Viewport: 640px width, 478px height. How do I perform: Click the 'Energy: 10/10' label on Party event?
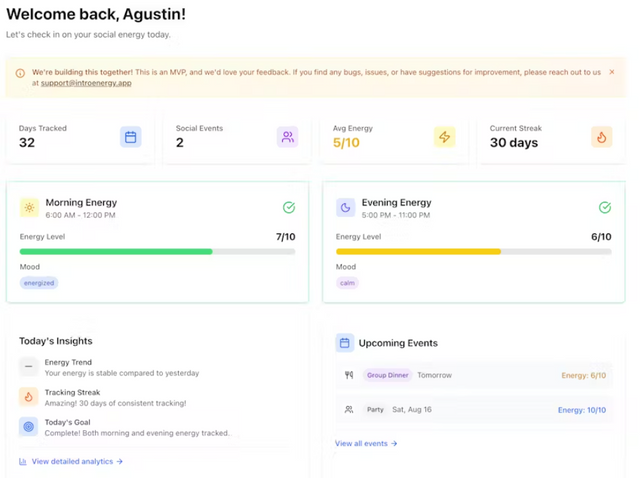[x=582, y=410]
